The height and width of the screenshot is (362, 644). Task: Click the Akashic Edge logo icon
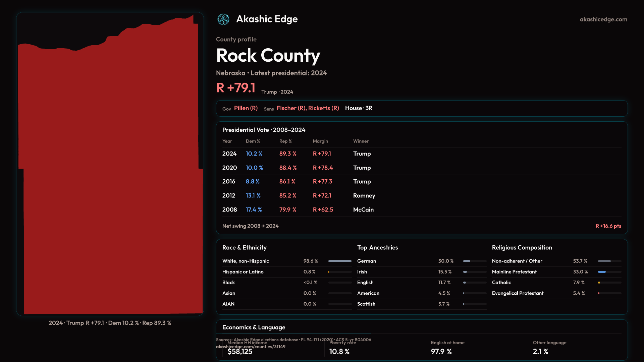[x=223, y=19]
